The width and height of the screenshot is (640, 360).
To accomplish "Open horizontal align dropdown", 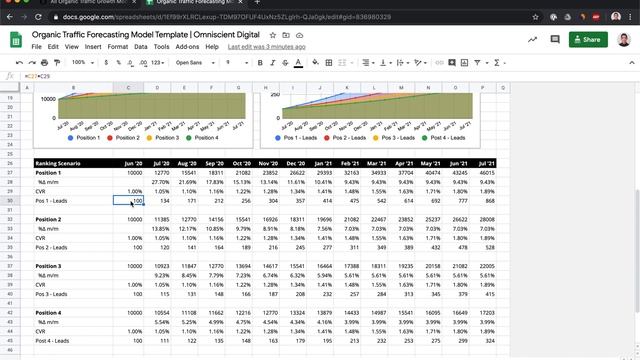I will pos(368,62).
